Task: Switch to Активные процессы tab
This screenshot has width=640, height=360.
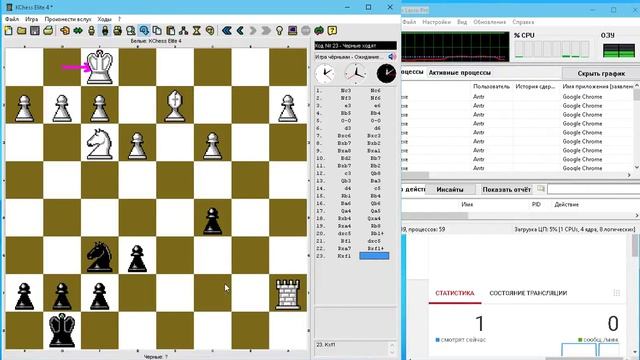Action: click(460, 73)
